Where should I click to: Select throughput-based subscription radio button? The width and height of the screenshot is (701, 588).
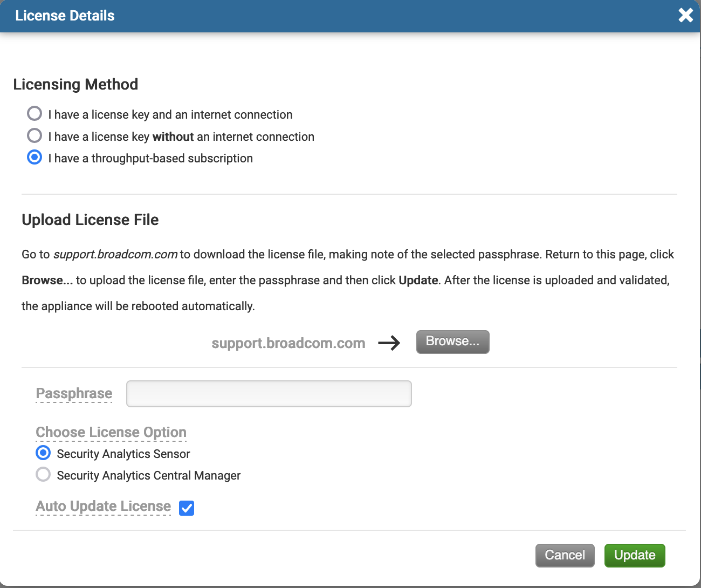(35, 158)
